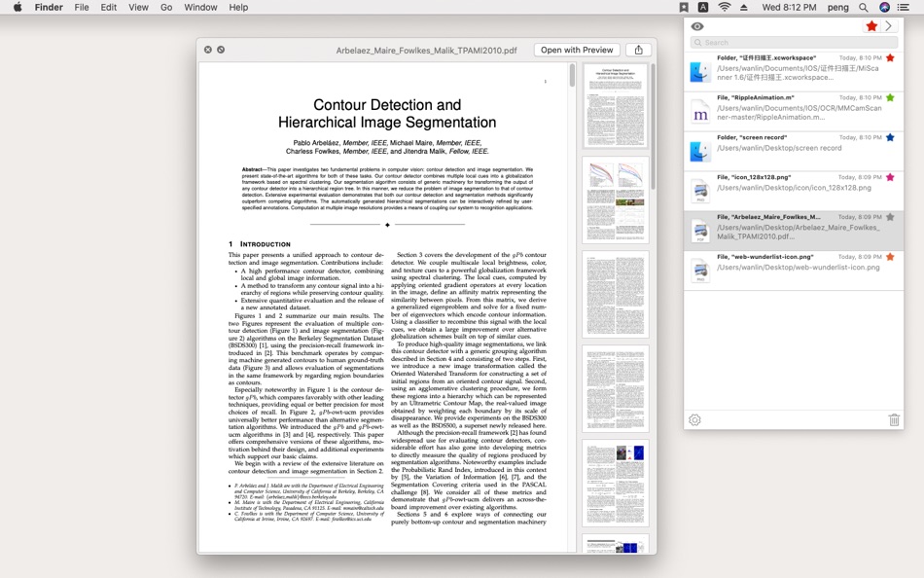Viewport: 924px width, 578px height.
Task: Toggle pink star on icon_128x128.png entry
Action: 890,177
